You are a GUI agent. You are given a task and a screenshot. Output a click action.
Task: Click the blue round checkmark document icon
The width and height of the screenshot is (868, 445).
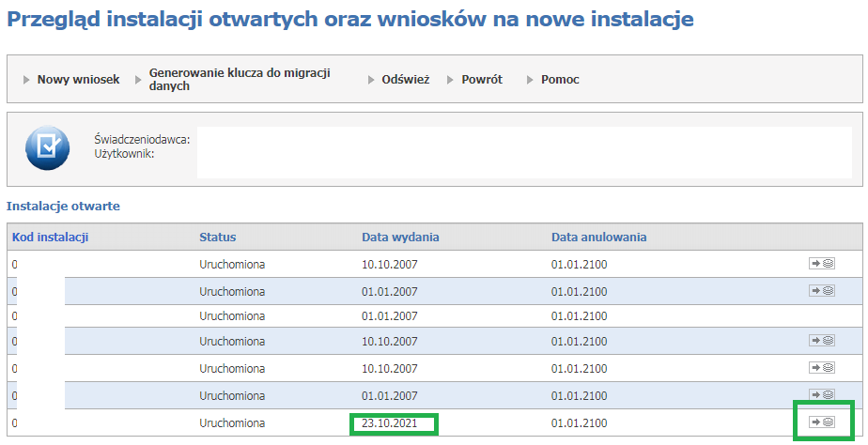[x=48, y=147]
